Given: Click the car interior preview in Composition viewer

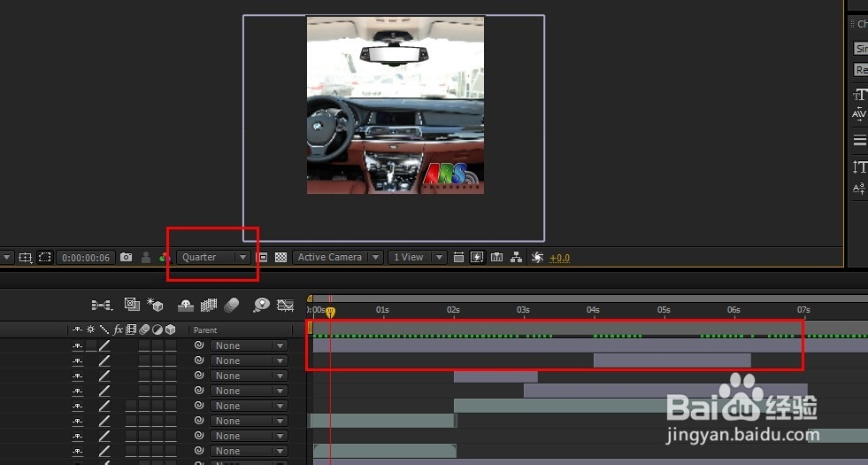Looking at the screenshot, I should pyautogui.click(x=396, y=105).
